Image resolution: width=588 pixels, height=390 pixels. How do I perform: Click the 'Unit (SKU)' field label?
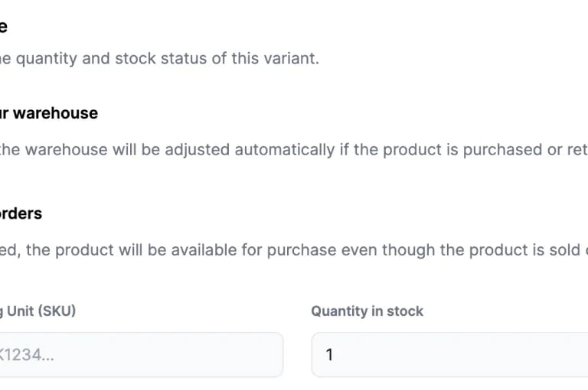[38, 311]
